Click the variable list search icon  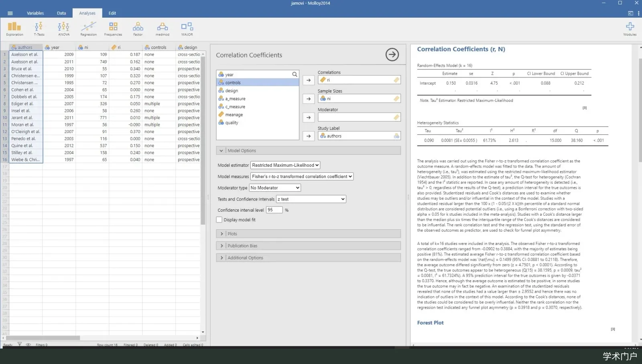click(295, 75)
